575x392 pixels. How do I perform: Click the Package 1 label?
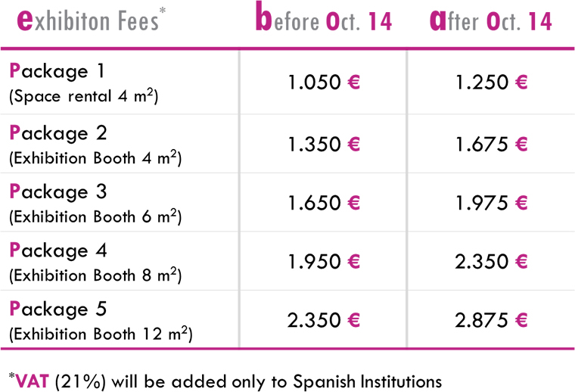click(x=57, y=71)
